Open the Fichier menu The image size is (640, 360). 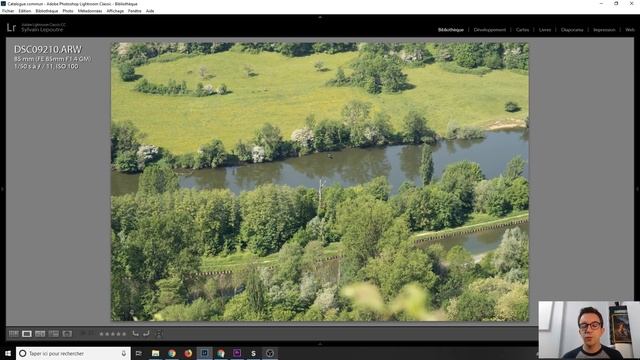click(8, 11)
